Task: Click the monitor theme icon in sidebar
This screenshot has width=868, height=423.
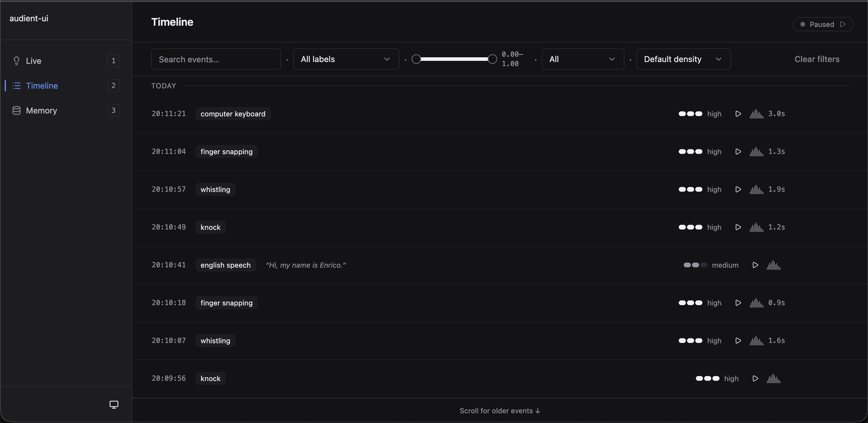Action: pos(114,404)
